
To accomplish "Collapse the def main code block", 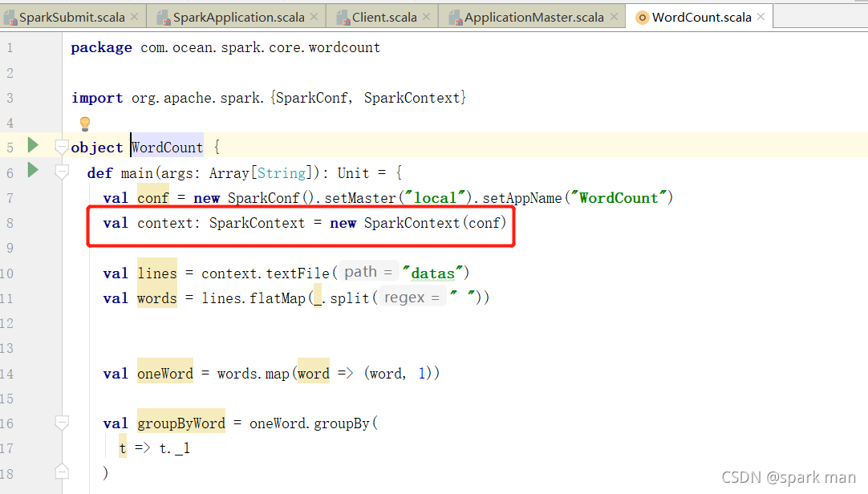I will pyautogui.click(x=62, y=172).
